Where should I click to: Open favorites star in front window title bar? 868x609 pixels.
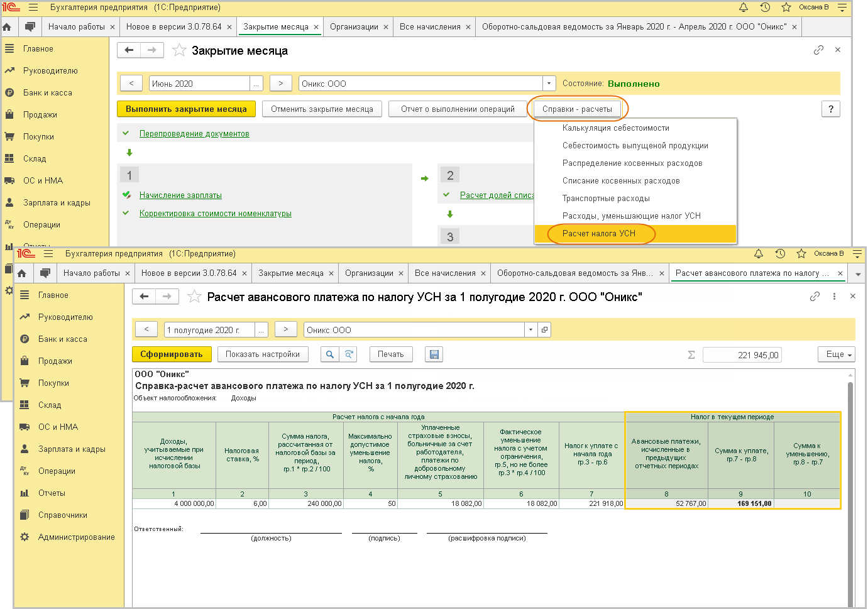[x=801, y=254]
